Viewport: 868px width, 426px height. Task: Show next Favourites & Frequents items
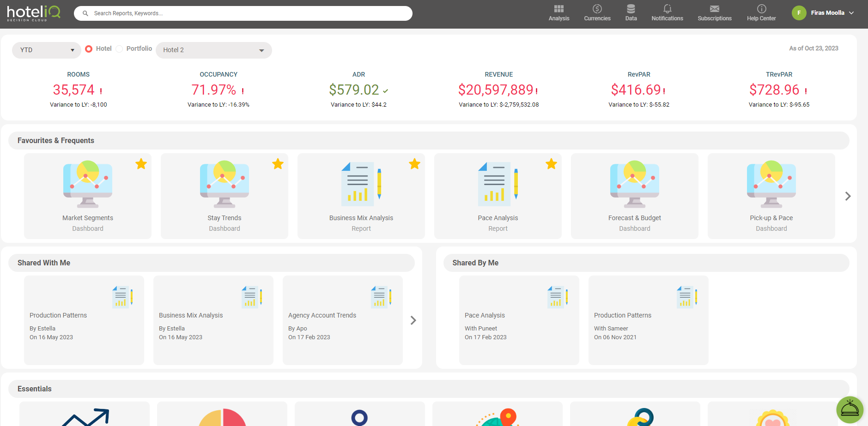click(x=848, y=196)
